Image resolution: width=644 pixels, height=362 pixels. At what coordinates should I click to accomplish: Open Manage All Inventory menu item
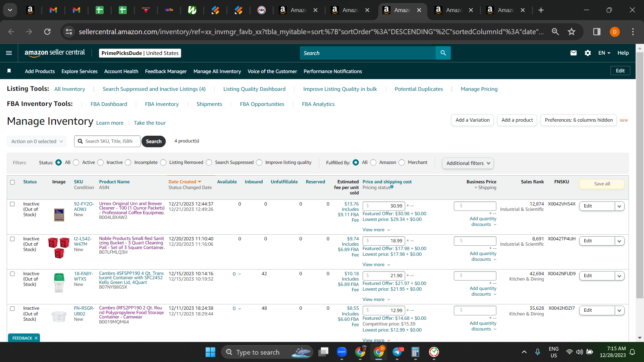(x=217, y=71)
